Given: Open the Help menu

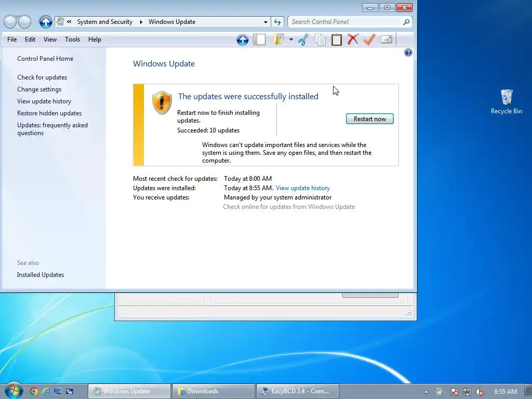Looking at the screenshot, I should [95, 39].
